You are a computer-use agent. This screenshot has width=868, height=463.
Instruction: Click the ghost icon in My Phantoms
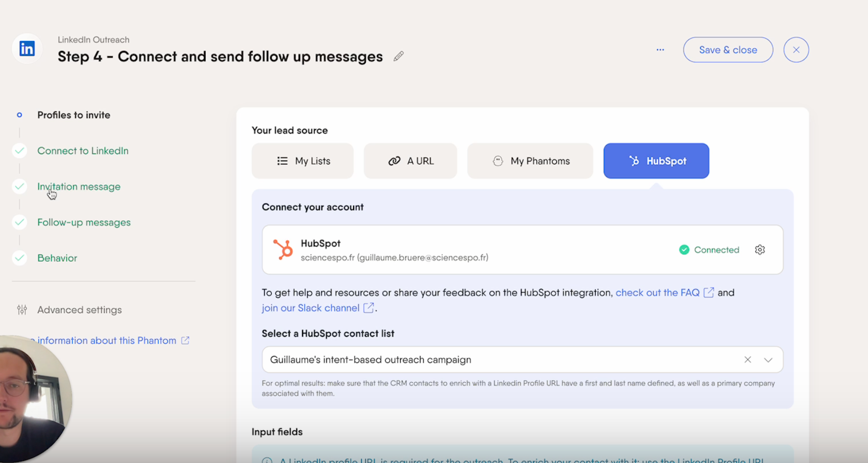coord(498,161)
